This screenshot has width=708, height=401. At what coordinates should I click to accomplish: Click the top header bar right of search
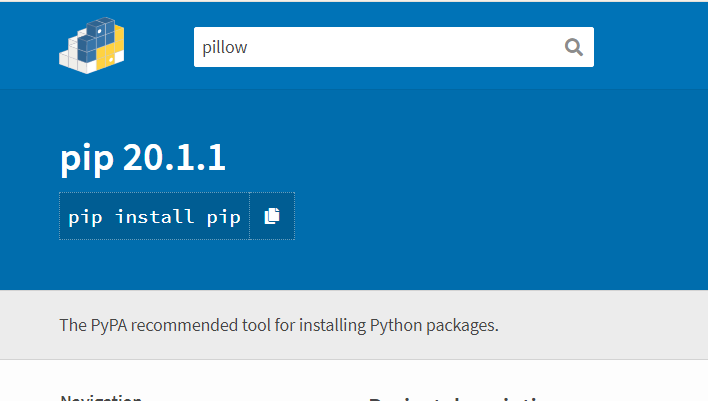[650, 46]
